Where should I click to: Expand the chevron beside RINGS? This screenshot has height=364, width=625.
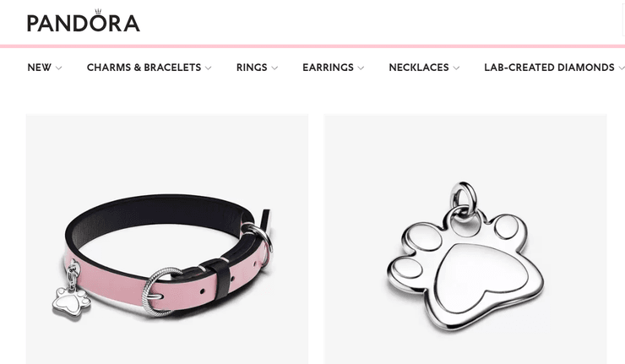[x=274, y=68]
